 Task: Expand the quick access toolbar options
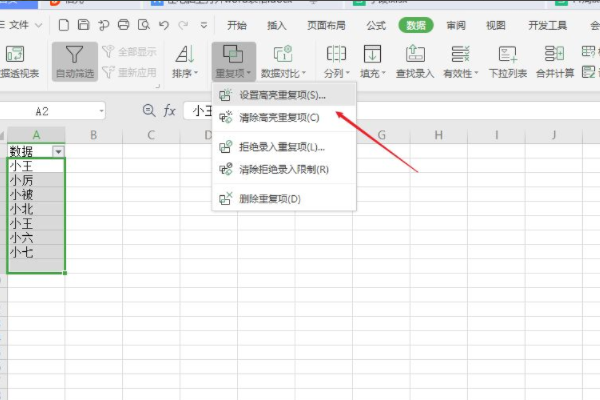(204, 26)
